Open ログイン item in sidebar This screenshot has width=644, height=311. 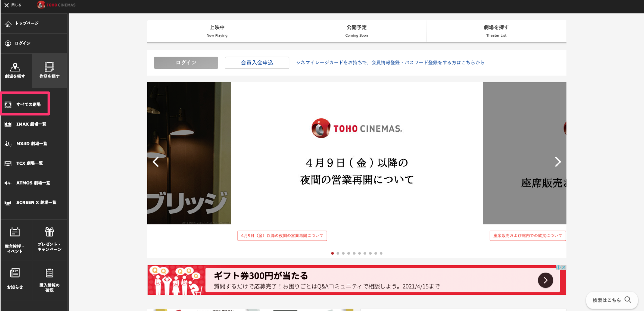[34, 43]
